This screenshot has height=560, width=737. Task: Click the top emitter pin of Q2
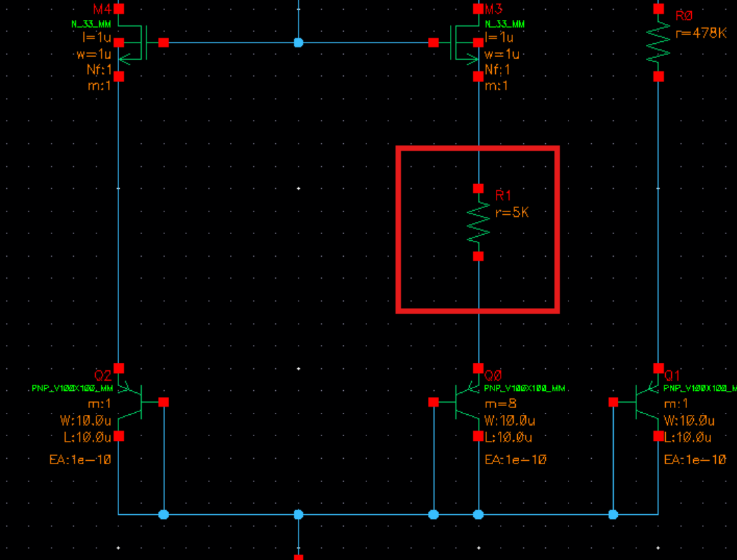click(x=118, y=368)
